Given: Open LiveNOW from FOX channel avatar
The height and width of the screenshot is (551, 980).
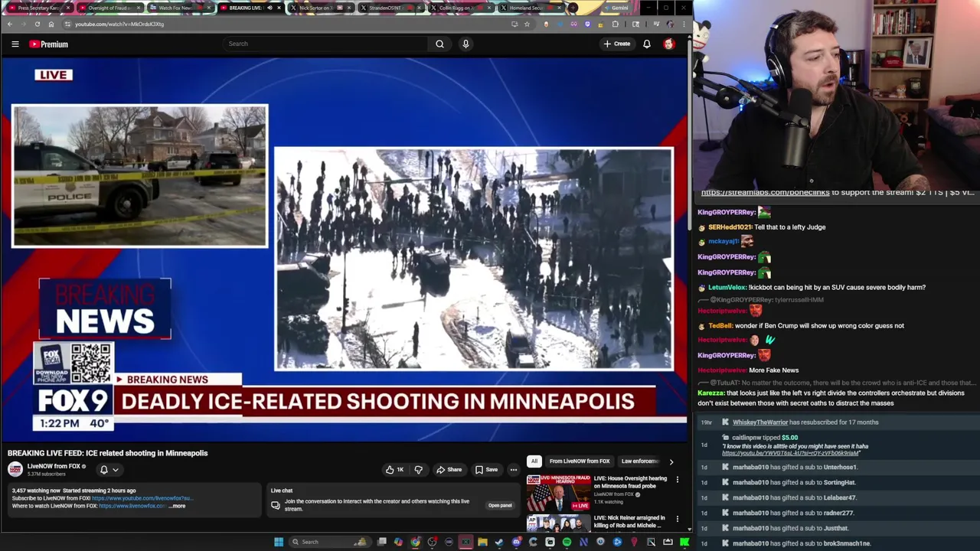Looking at the screenshot, I should (15, 469).
